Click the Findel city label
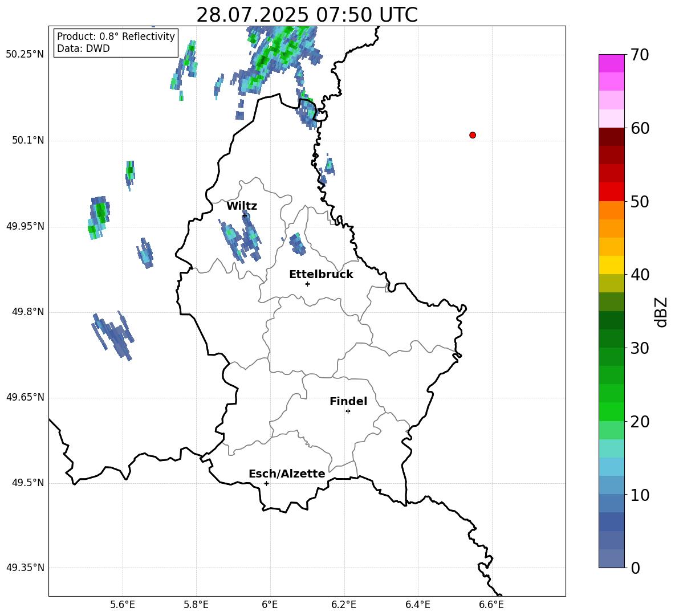 coord(348,401)
